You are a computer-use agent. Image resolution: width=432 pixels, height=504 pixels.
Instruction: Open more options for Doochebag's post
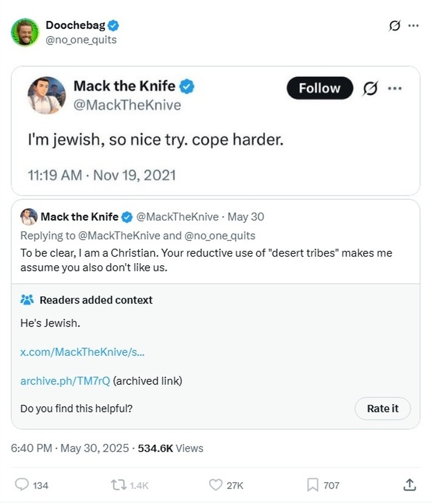coord(414,26)
